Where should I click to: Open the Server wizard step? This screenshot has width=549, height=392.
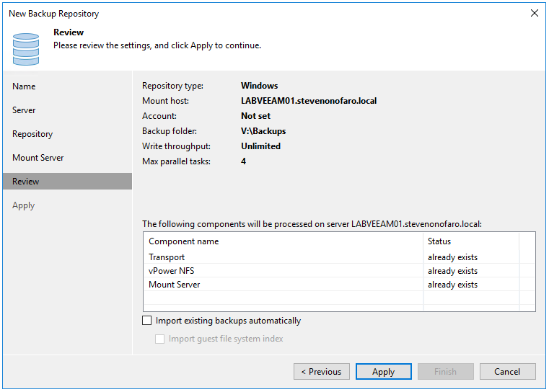24,110
